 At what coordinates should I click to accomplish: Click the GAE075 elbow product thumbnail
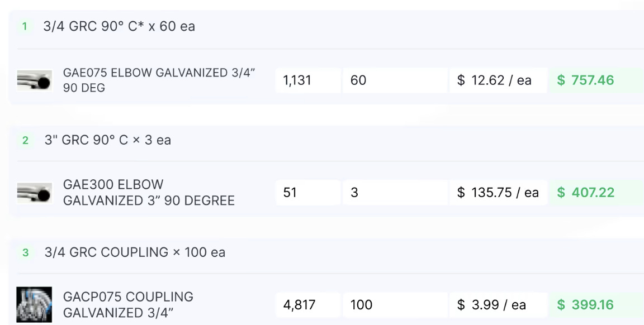[34, 80]
